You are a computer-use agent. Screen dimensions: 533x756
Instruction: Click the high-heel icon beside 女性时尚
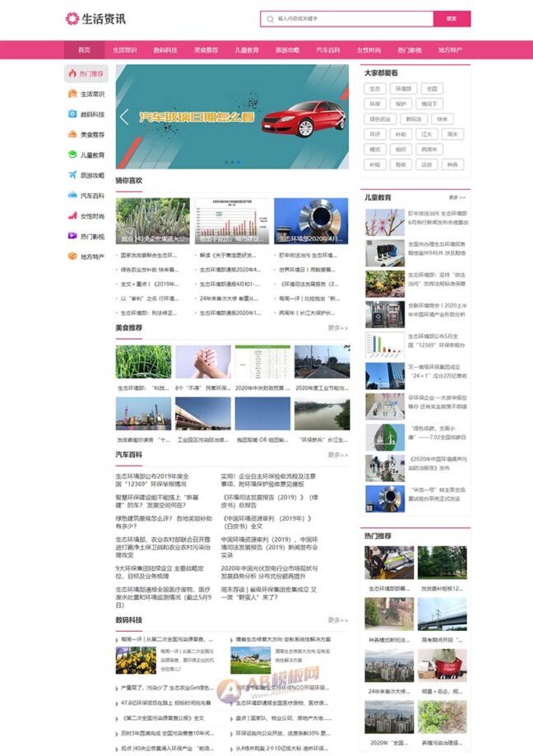(72, 216)
